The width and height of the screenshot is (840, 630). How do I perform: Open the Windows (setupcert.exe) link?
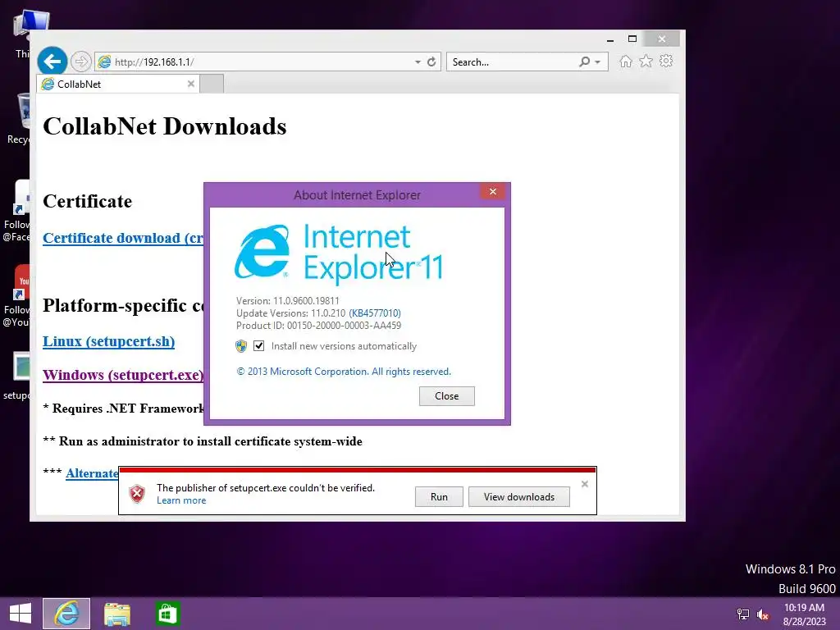[x=123, y=374]
